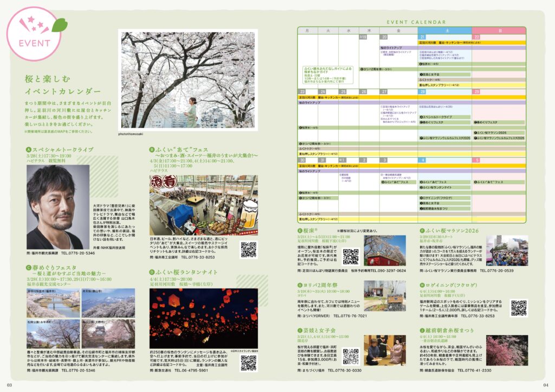Open the sky lantern night photo

(196, 319)
